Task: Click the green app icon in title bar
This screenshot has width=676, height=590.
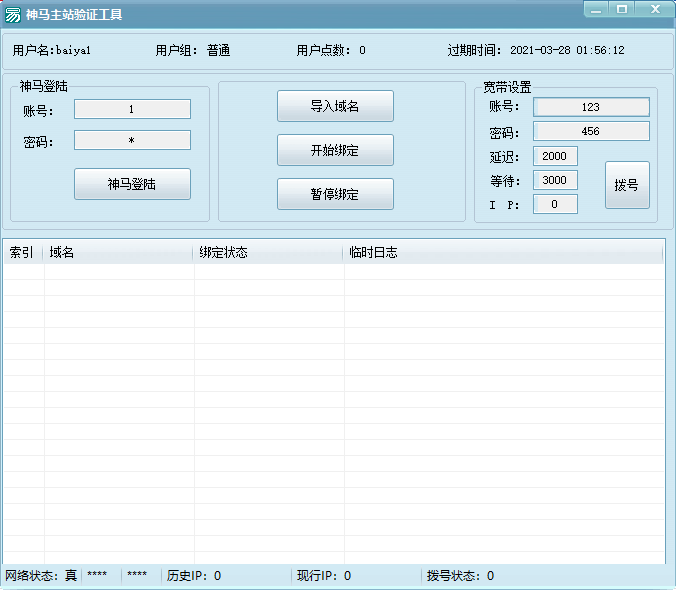Action: [x=13, y=15]
